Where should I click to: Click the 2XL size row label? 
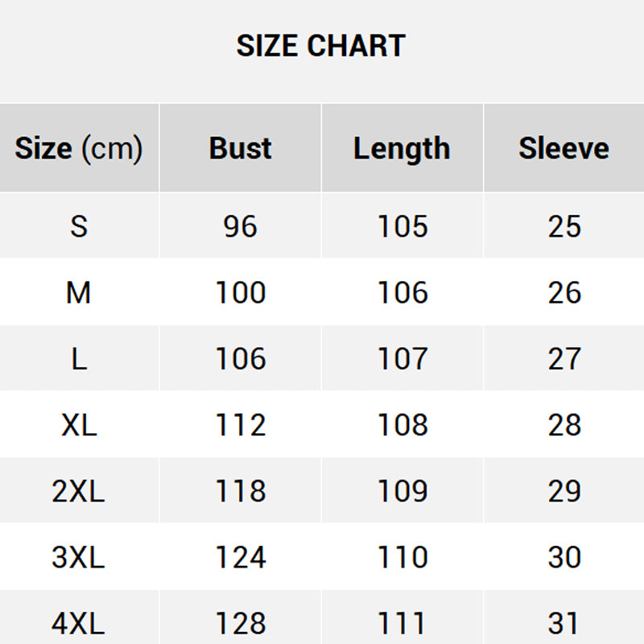coord(79,491)
